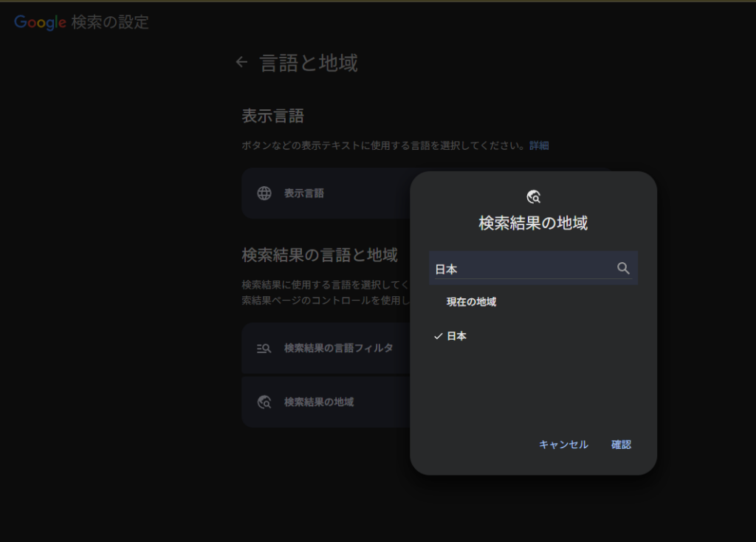
Task: Go back using the left arrow
Action: point(241,63)
